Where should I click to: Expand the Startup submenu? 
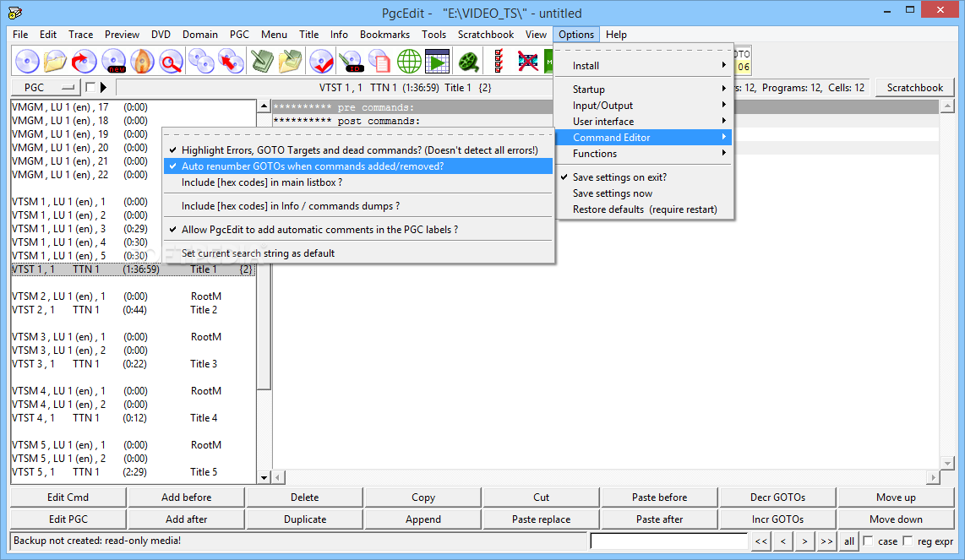click(645, 90)
